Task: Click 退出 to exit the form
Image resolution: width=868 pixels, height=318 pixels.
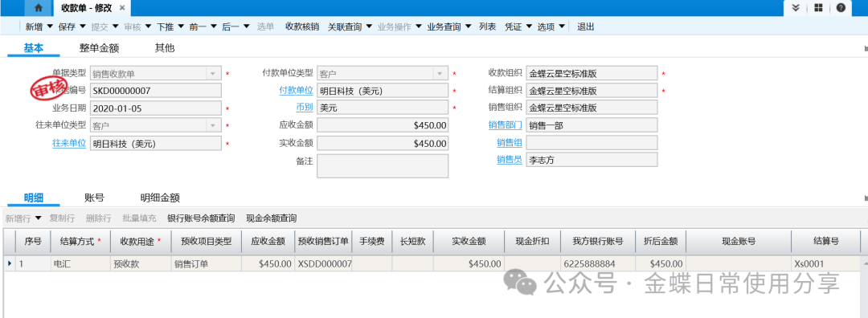Action: click(x=586, y=26)
